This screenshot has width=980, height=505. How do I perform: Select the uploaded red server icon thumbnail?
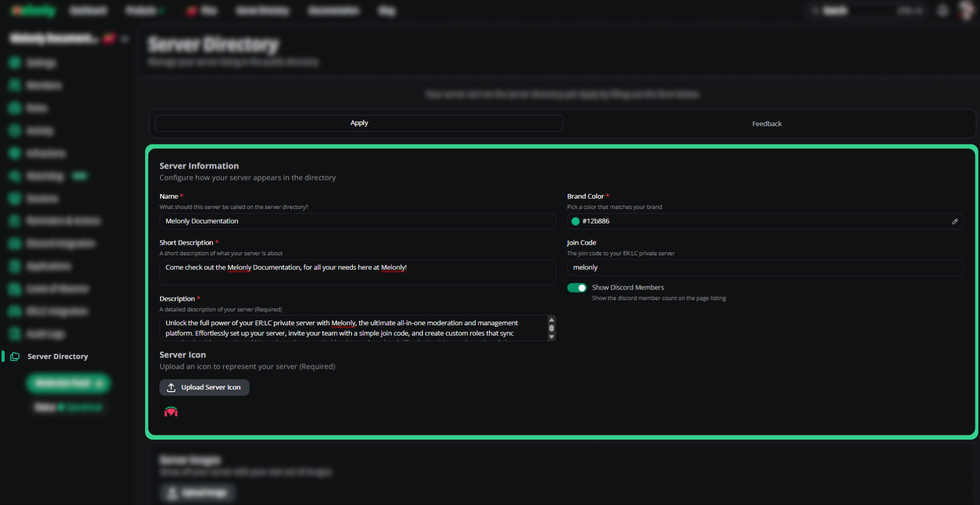click(171, 412)
